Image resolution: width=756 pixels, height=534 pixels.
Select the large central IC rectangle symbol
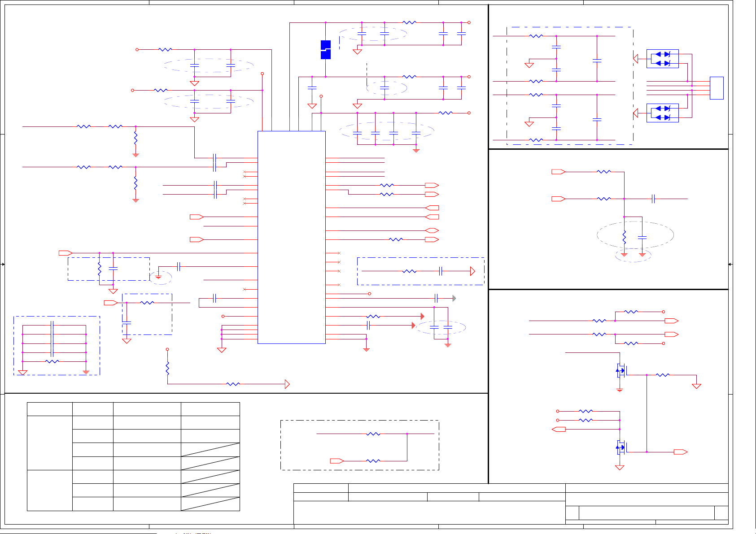tap(292, 237)
